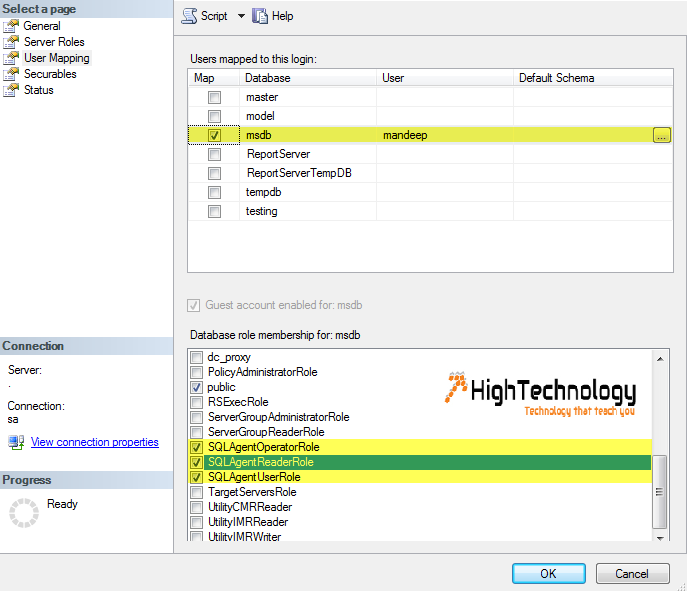The image size is (687, 591).
Task: Click the Script toolbar label
Action: 214,16
